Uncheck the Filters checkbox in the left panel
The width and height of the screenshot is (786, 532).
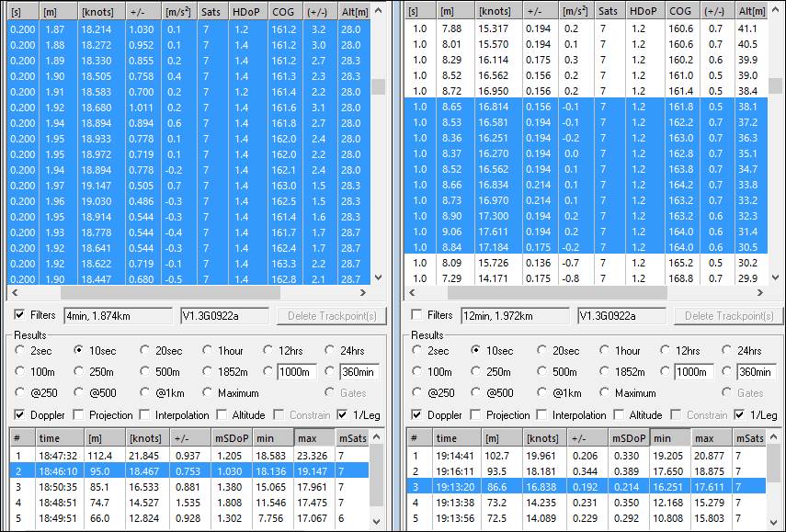coord(20,315)
